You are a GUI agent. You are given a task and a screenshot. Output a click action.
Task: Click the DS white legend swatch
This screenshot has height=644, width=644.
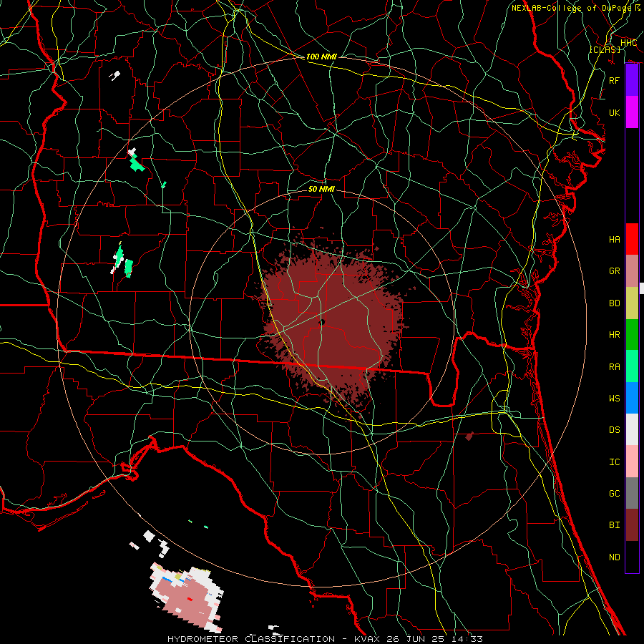(632, 429)
